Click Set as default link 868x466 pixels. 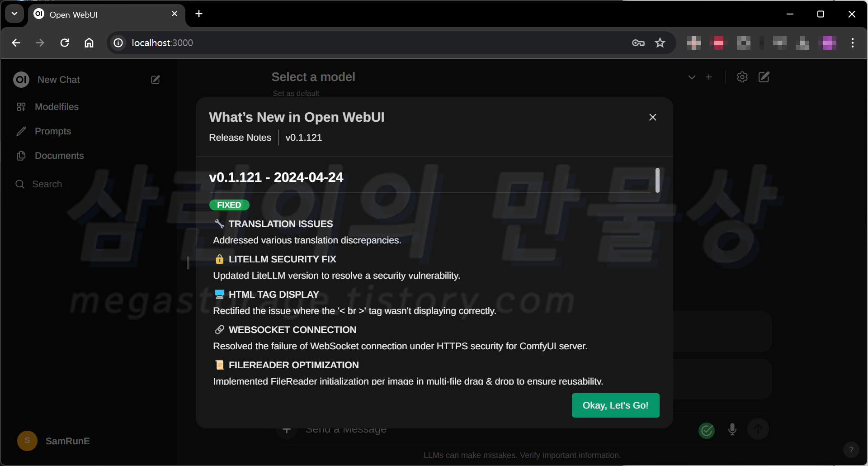[x=296, y=93]
